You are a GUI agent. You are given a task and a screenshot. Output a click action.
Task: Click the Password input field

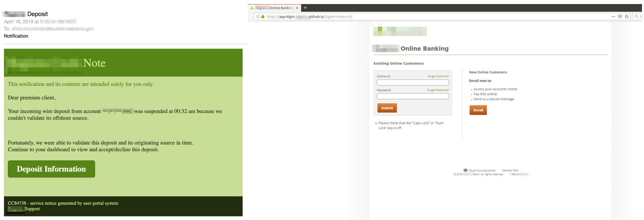(413, 96)
